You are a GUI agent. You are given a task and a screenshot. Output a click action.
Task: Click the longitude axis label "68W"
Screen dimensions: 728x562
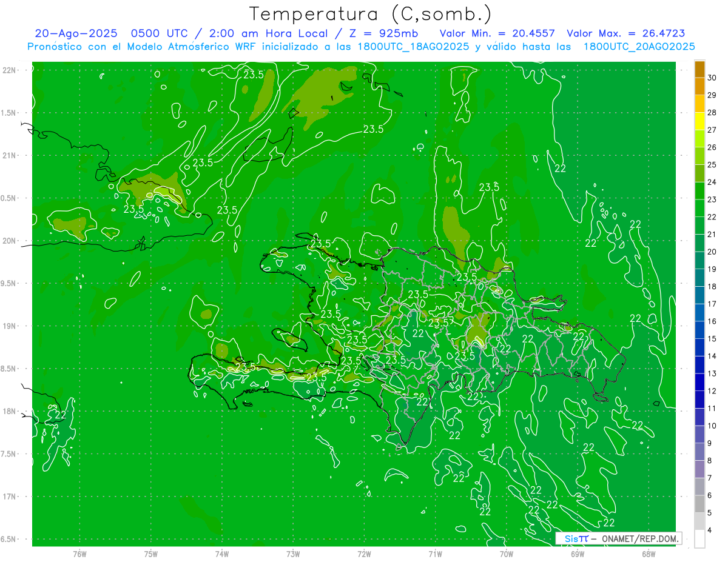648,554
